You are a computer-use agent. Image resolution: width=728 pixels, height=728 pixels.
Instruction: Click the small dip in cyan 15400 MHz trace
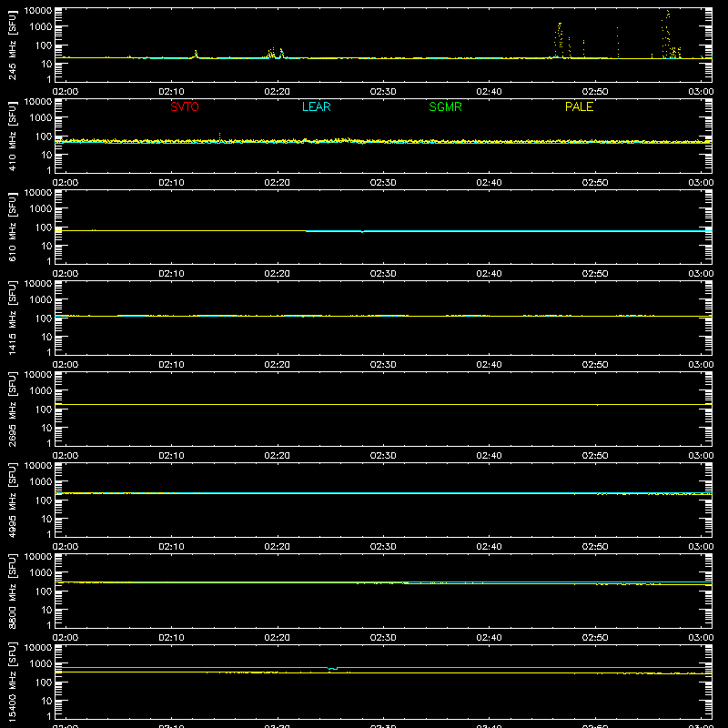click(333, 669)
